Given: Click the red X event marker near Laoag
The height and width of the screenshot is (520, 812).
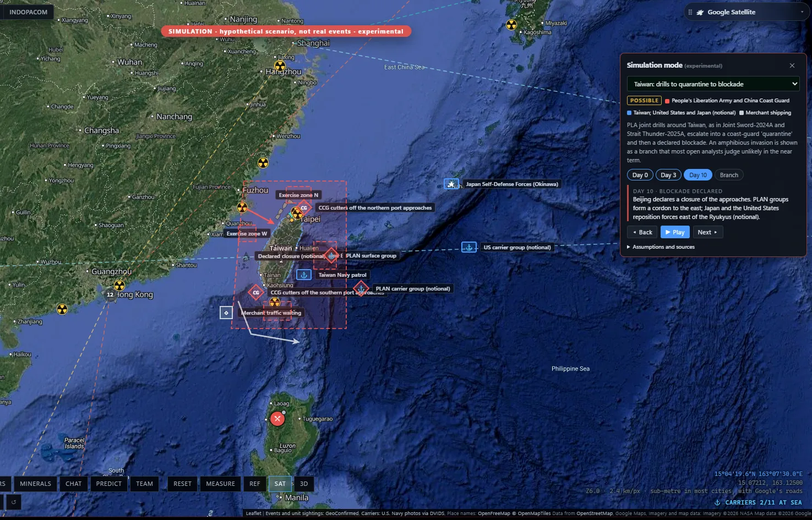Looking at the screenshot, I should point(277,419).
